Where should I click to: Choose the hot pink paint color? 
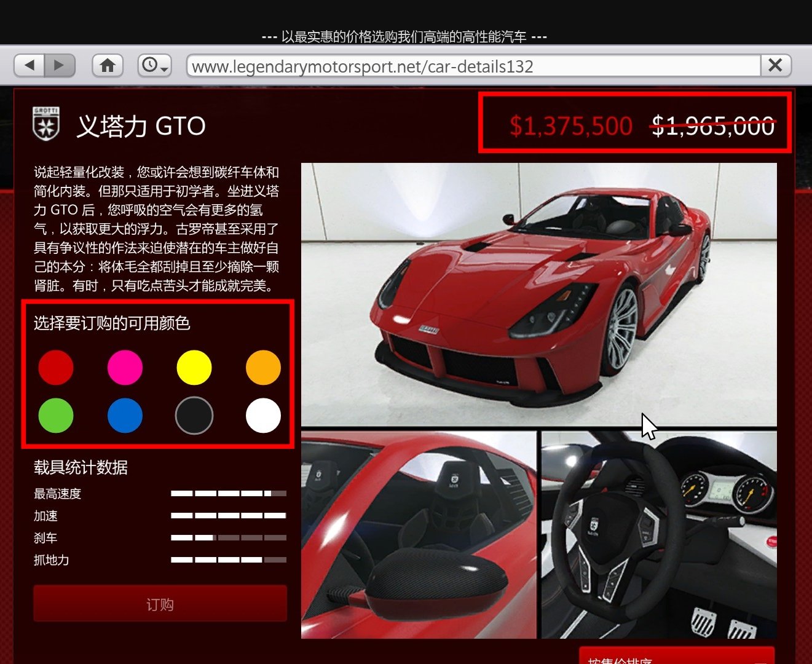coord(125,368)
